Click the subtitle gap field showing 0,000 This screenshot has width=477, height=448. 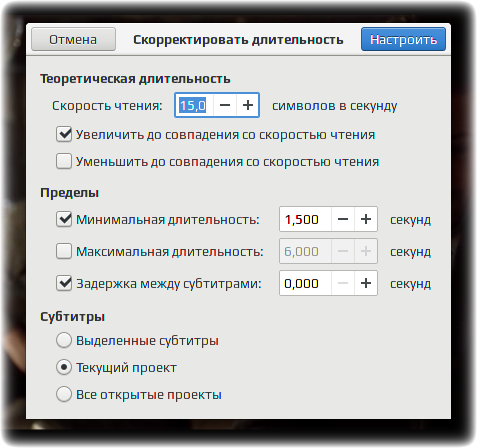click(x=305, y=283)
